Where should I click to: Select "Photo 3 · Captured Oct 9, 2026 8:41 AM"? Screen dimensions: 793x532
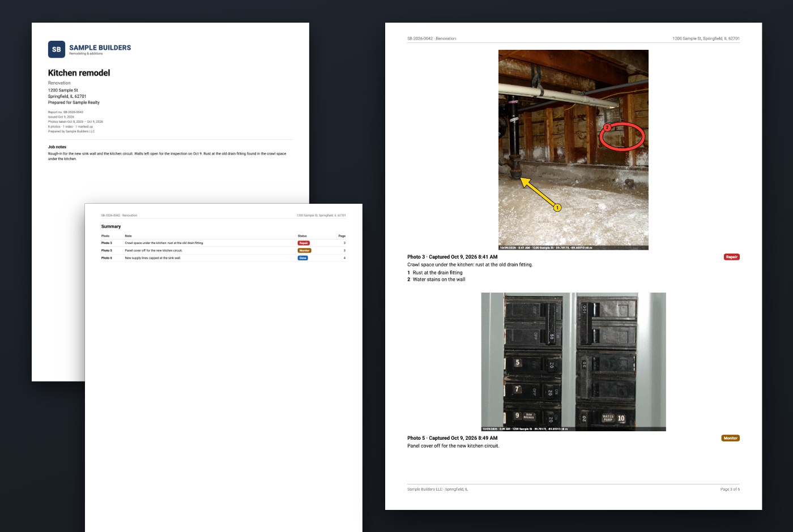click(x=453, y=257)
